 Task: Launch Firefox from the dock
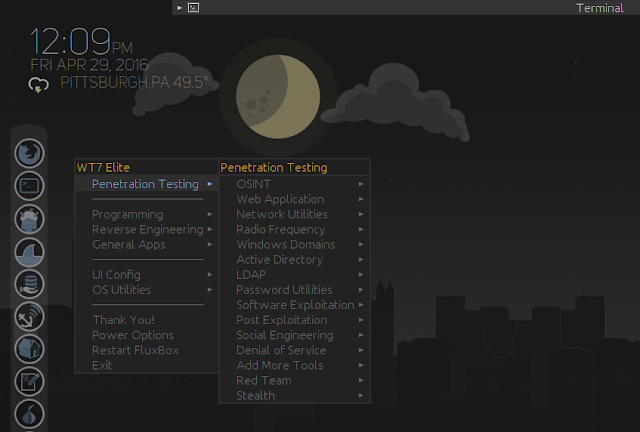(29, 154)
